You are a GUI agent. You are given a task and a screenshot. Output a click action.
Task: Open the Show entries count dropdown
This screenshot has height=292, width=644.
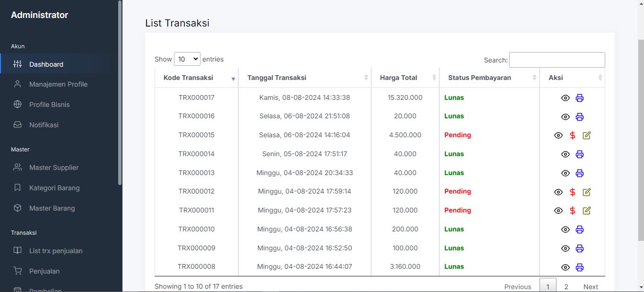click(x=187, y=59)
